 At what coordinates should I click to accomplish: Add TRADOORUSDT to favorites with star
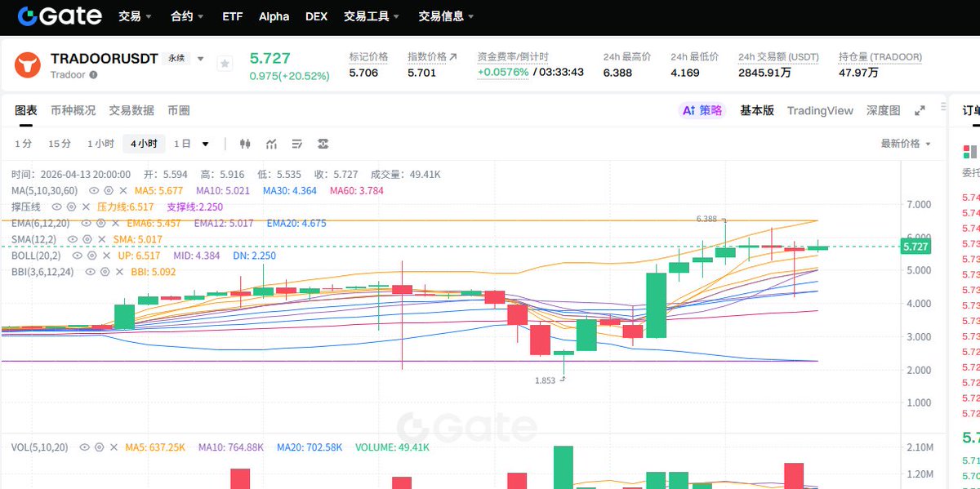[x=225, y=64]
